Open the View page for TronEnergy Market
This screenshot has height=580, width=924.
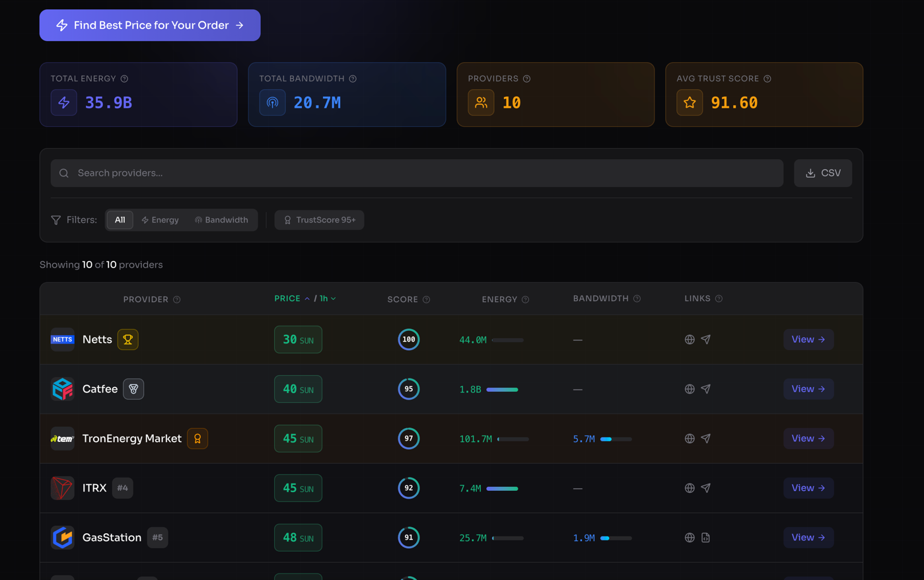point(808,438)
